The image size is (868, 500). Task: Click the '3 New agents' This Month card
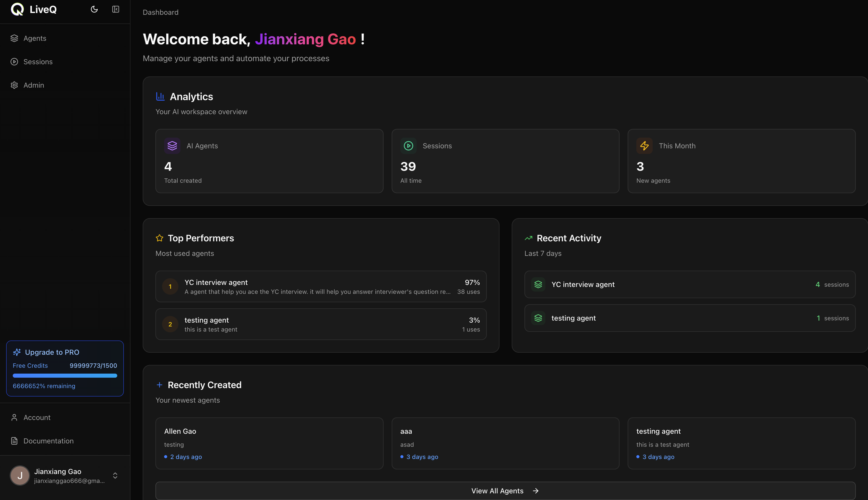(x=742, y=161)
